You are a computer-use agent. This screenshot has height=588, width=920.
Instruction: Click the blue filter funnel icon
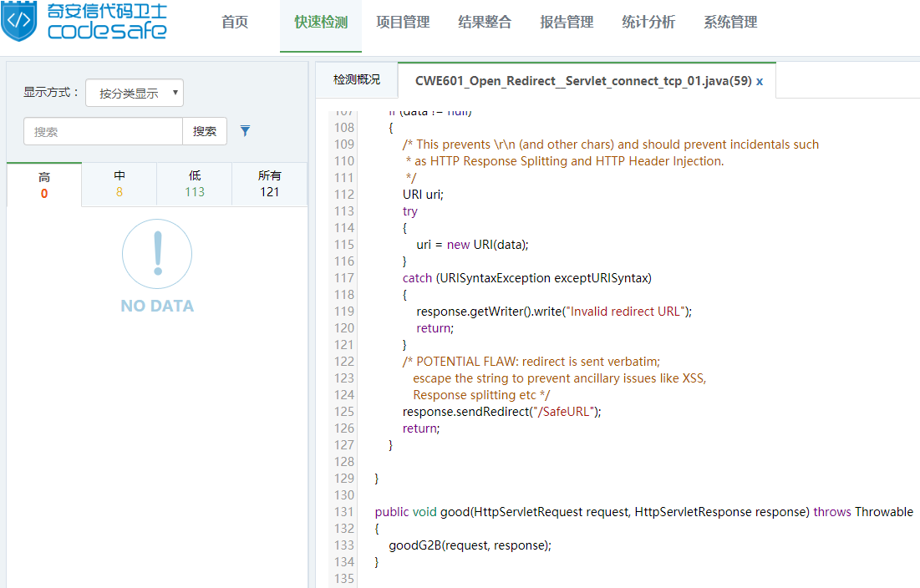pyautogui.click(x=245, y=131)
